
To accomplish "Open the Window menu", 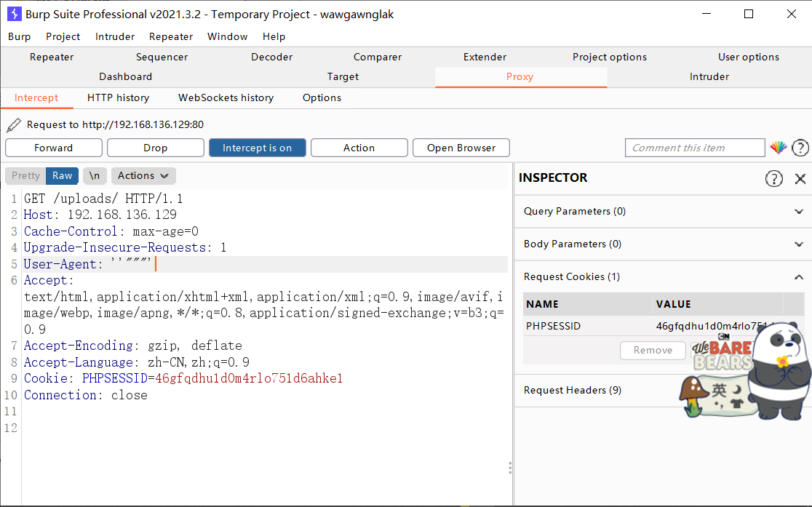I will [x=227, y=37].
